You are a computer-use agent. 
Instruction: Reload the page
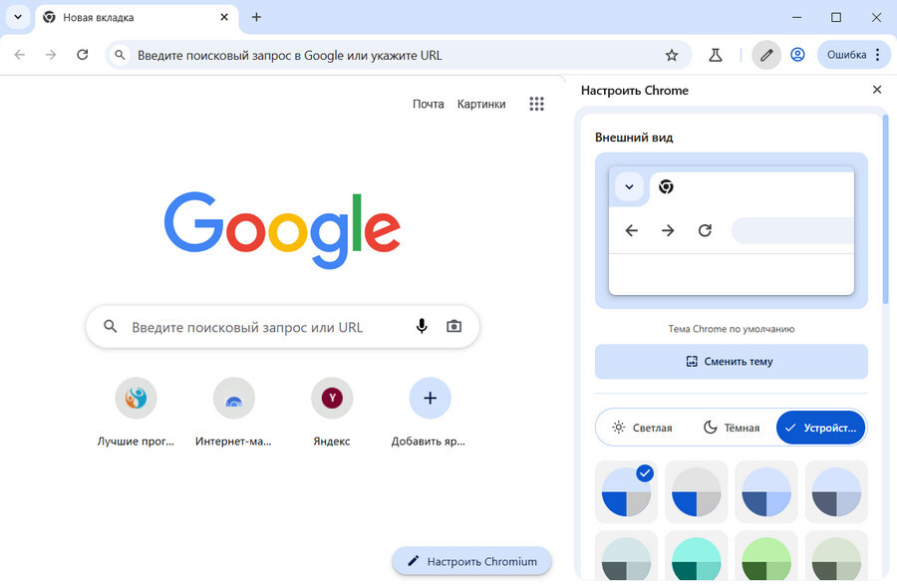click(83, 55)
